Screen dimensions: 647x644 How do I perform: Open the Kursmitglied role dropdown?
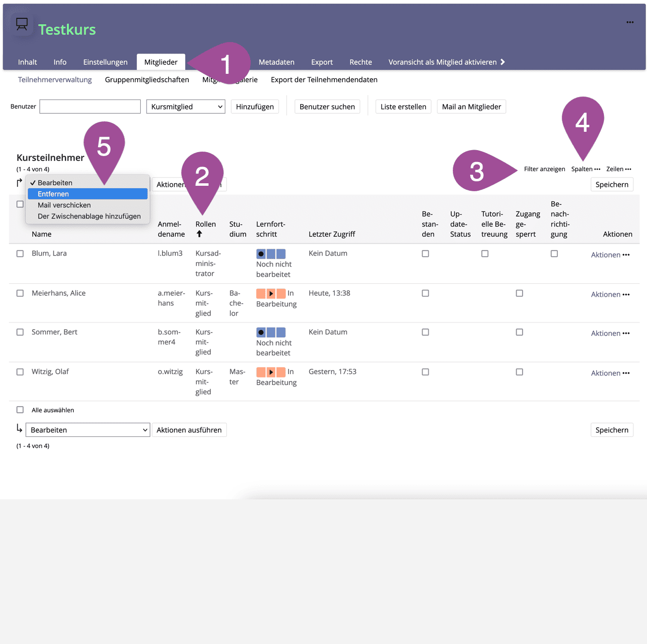185,107
